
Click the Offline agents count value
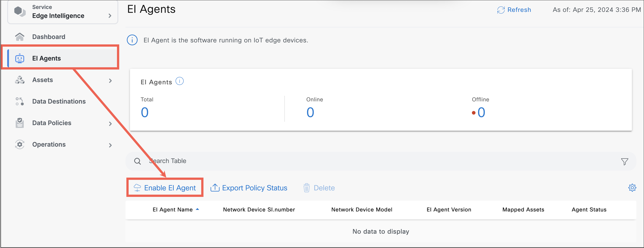point(481,112)
